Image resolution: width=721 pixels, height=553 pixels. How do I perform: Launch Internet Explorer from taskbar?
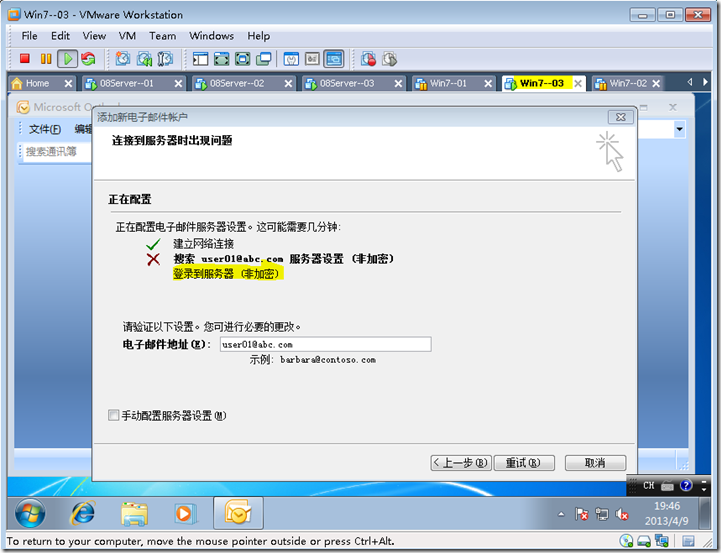tap(83, 513)
